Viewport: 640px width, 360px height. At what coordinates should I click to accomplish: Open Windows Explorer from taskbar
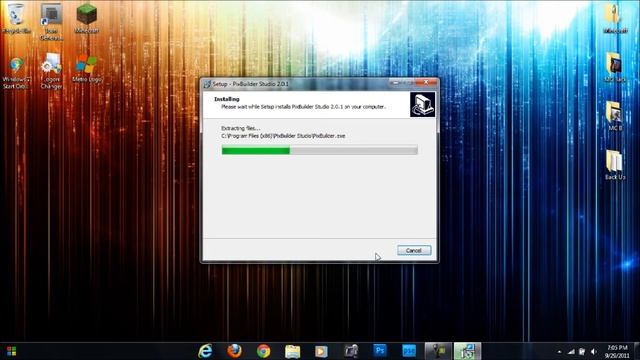[292, 351]
